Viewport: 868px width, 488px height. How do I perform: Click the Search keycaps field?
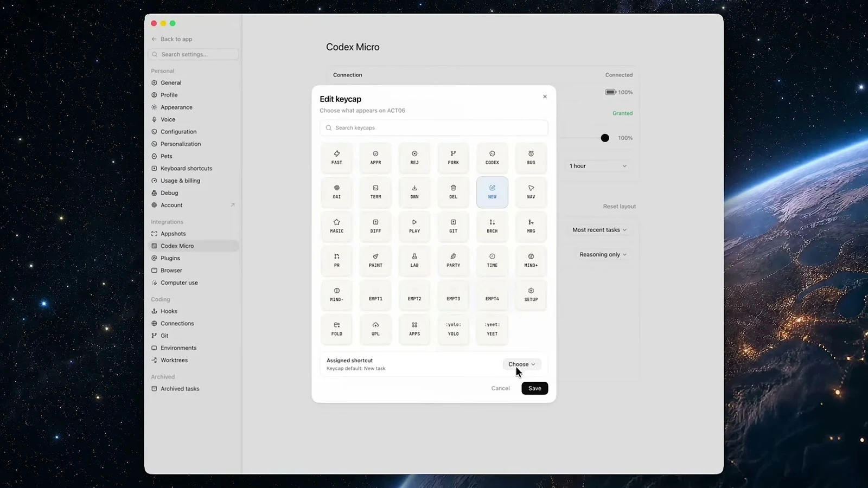point(434,128)
